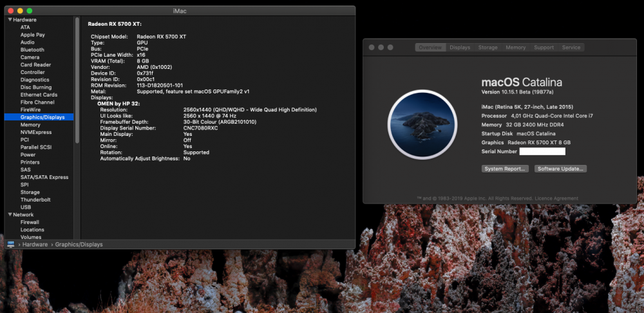
Task: Click the Device ID value 0x731f
Action: point(145,73)
